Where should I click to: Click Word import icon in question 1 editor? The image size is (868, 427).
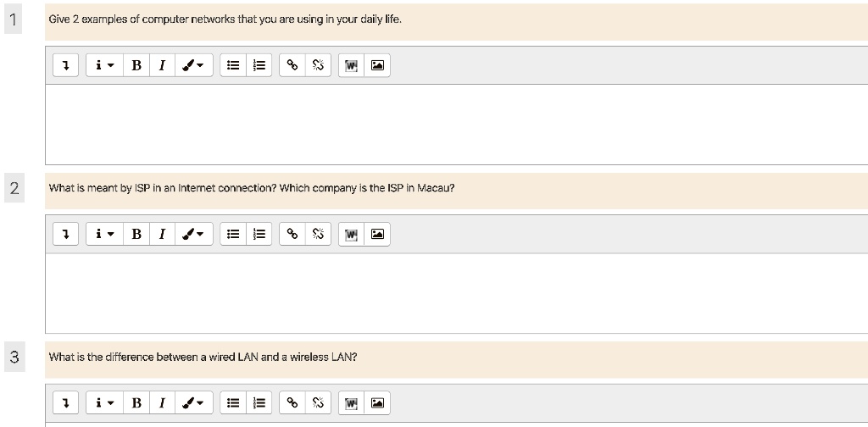tap(350, 65)
